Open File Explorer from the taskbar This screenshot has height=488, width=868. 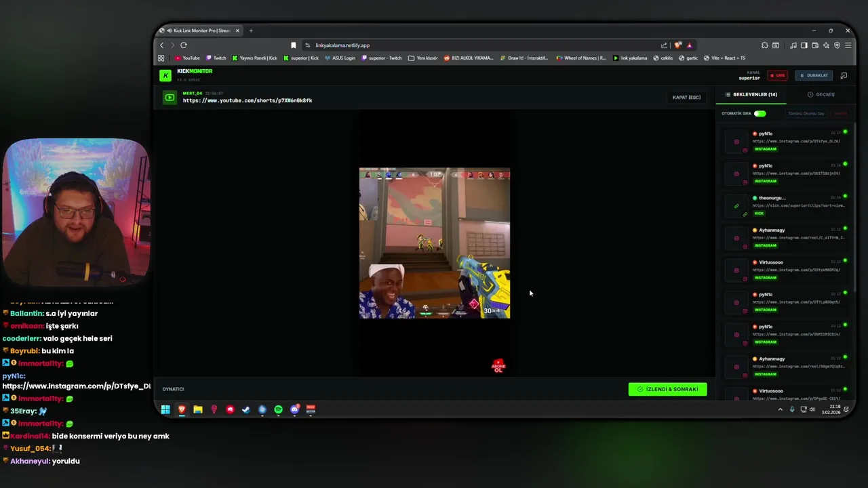198,409
